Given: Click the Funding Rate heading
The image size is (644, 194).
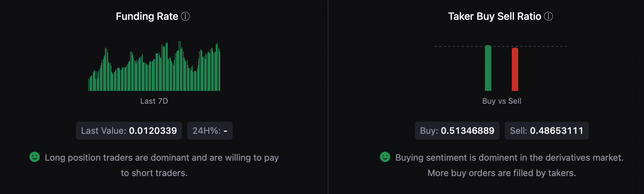Looking at the screenshot, I should click(147, 16).
